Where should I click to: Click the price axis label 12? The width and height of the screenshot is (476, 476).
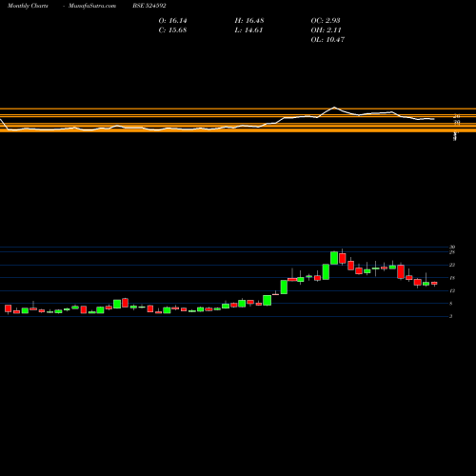tap(452, 290)
